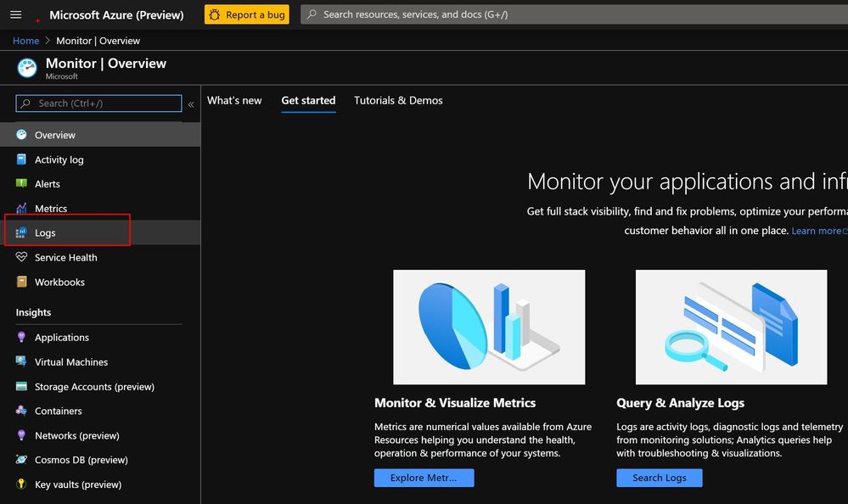Open the hamburger portal menu
Image resolution: width=848 pixels, height=504 pixels.
(15, 14)
